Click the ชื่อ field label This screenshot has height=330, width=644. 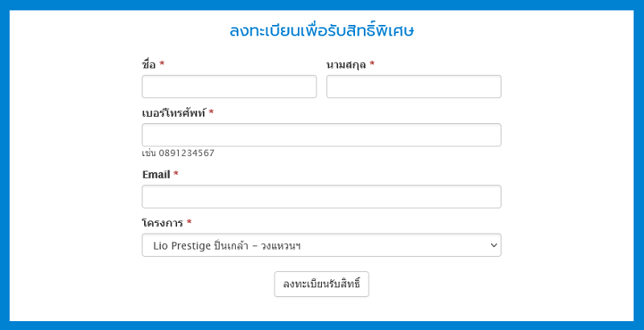149,64
